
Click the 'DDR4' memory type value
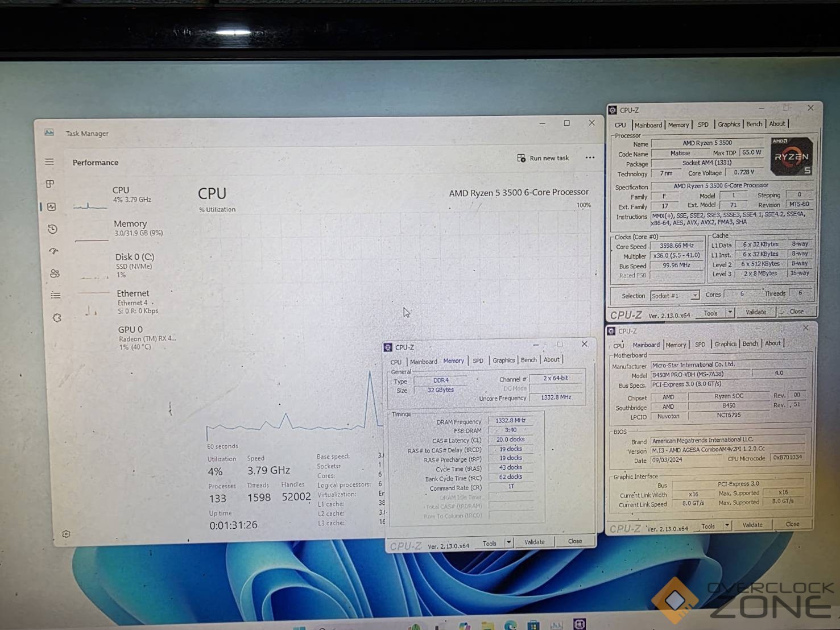click(x=441, y=380)
